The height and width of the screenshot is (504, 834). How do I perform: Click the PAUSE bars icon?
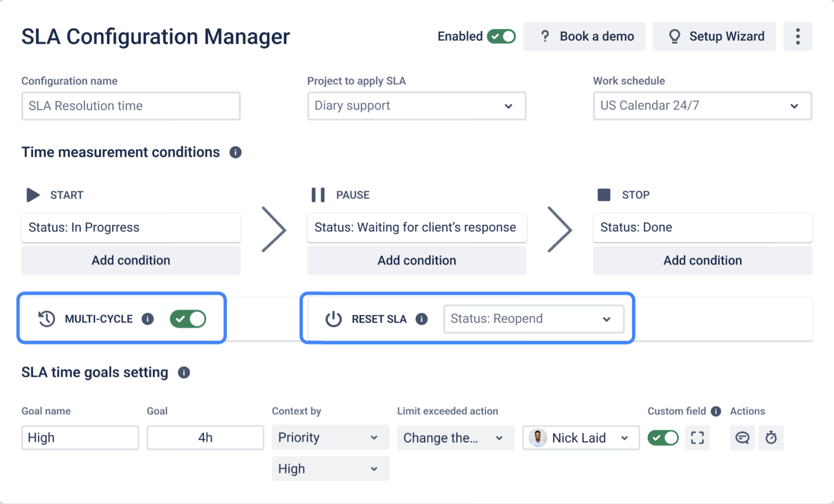tap(318, 195)
